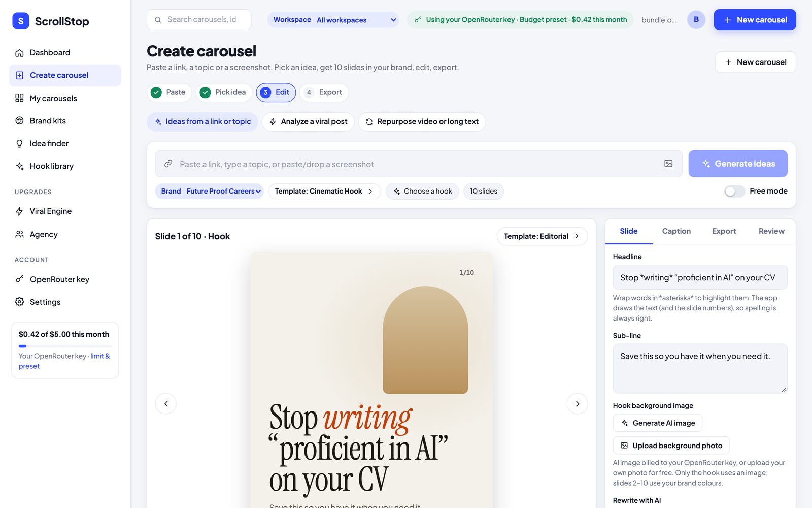This screenshot has width=812, height=508.
Task: Open My carousels in the sidebar
Action: [65, 98]
